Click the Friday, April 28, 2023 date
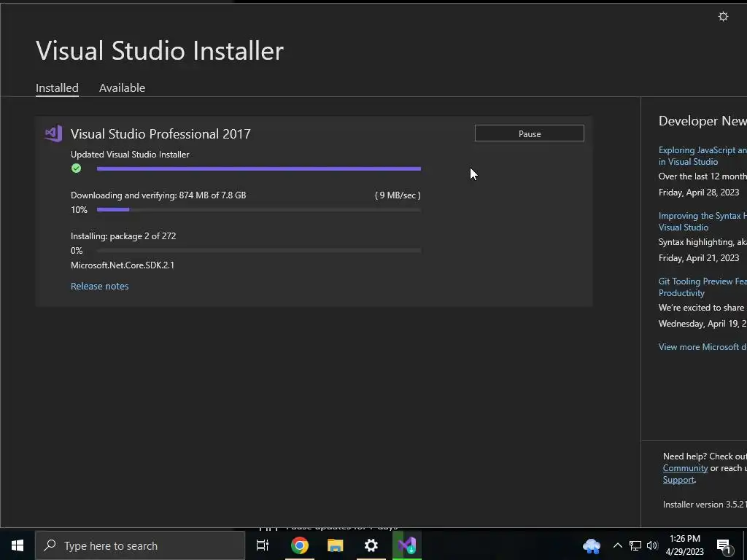 coord(699,192)
